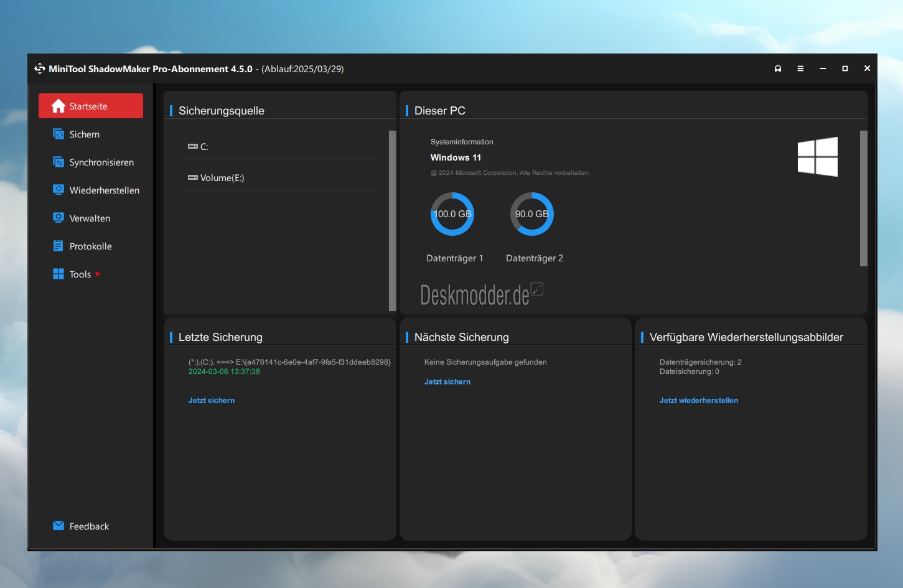Screen dimensions: 903x588
Task: Minimize the ShadowMaker window
Action: (x=823, y=68)
